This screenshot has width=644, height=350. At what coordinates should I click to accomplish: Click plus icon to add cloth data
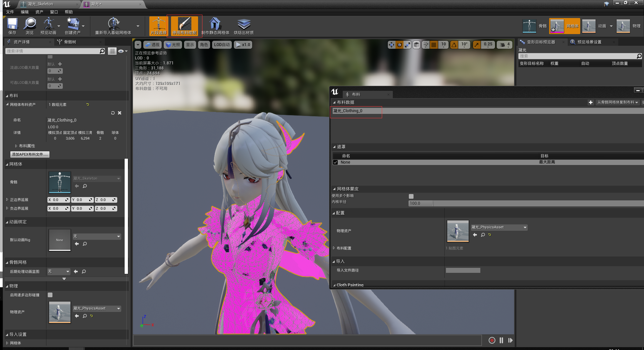[x=591, y=103]
